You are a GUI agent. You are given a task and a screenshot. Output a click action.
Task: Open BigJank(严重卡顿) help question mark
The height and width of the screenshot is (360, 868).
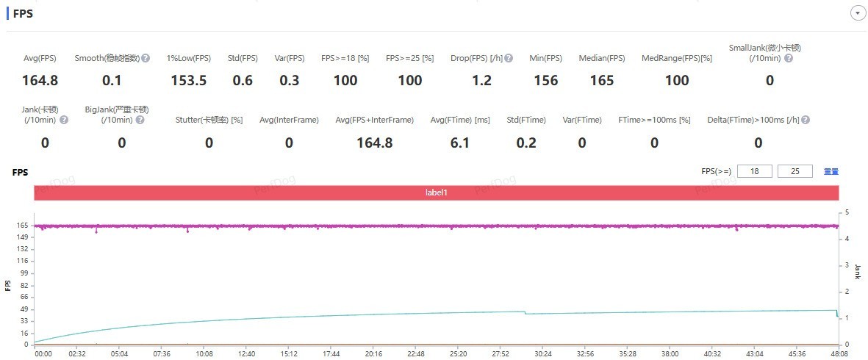140,120
